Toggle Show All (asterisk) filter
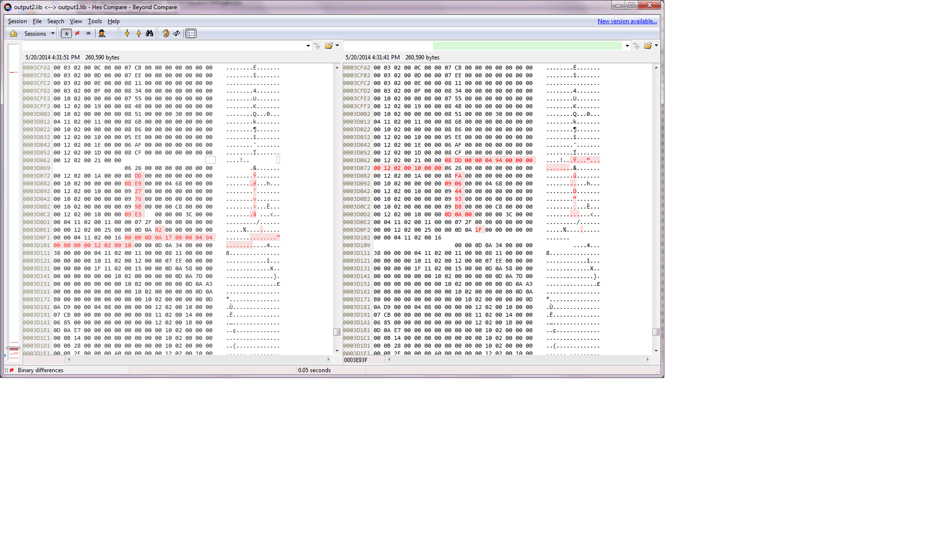 (x=67, y=34)
